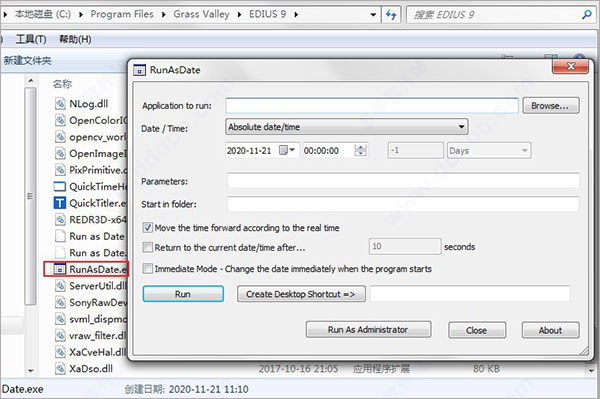Click the Application to run input field
Image resolution: width=600 pixels, height=399 pixels.
click(x=372, y=106)
